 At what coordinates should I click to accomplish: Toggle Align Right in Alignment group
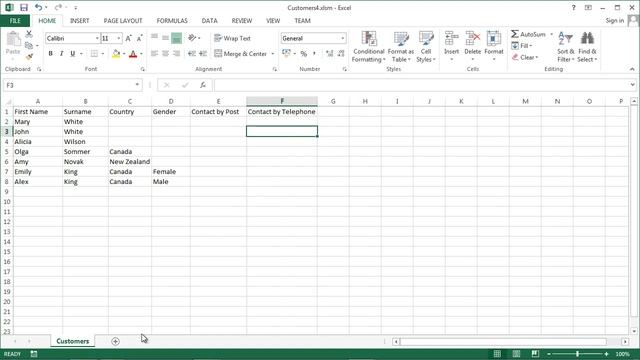pos(176,53)
